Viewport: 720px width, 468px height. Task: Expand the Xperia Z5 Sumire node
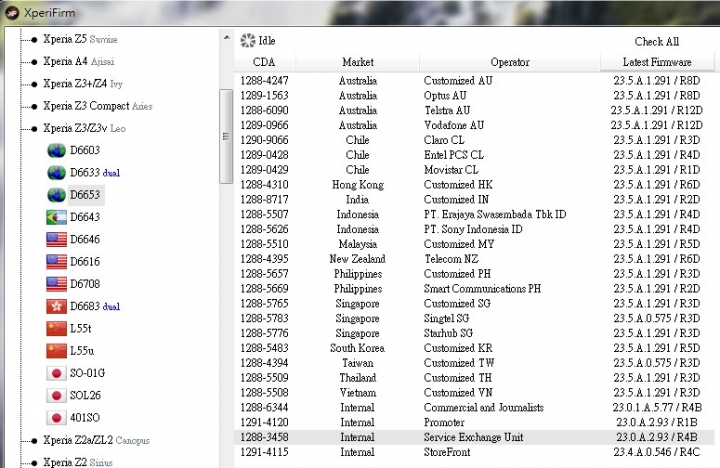tap(34, 40)
